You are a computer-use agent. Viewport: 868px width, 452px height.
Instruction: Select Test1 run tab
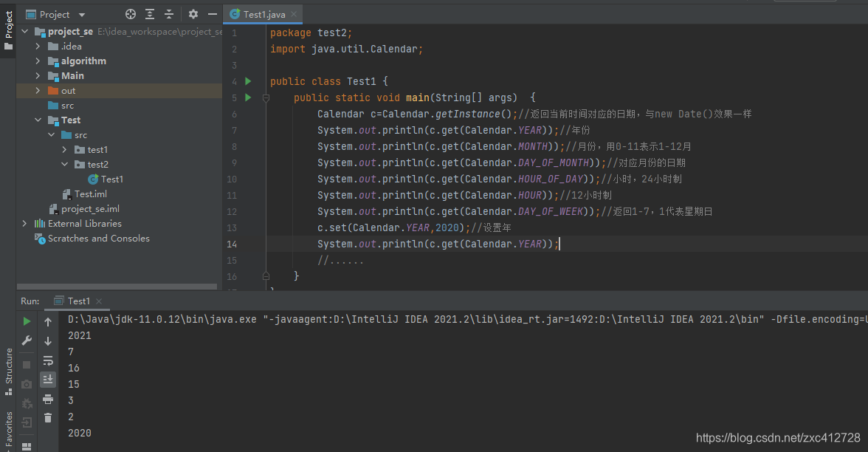tap(78, 301)
